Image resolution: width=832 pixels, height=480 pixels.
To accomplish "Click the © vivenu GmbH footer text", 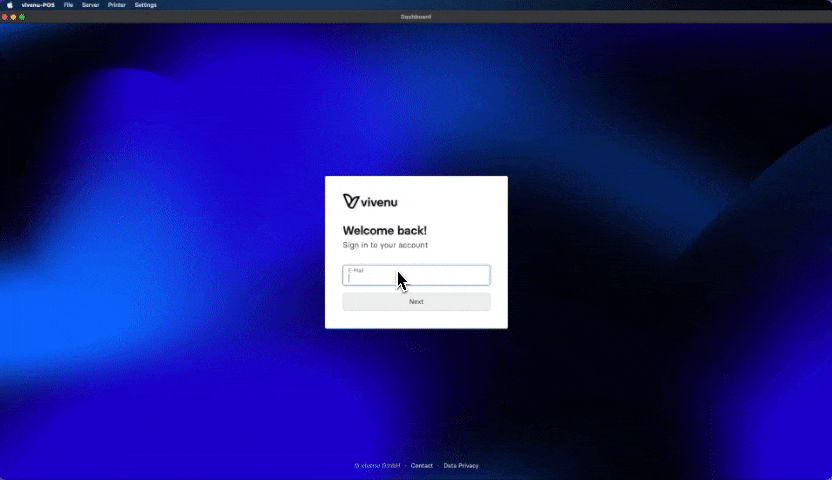I will 378,466.
